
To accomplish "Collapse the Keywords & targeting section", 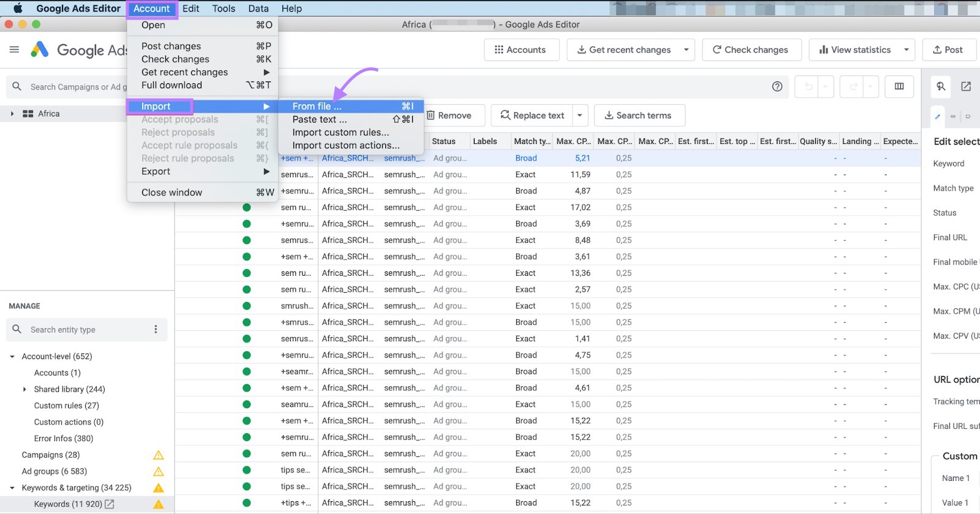I will (x=12, y=488).
